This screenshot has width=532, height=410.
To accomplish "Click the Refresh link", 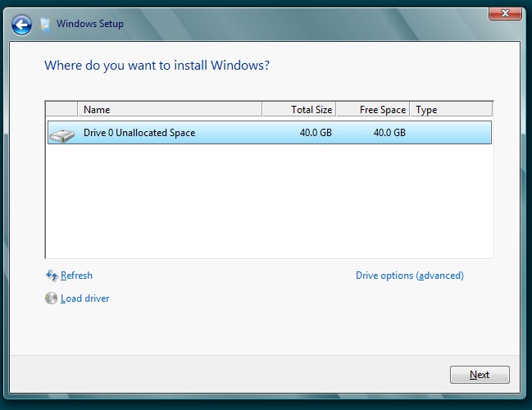I will pyautogui.click(x=76, y=276).
